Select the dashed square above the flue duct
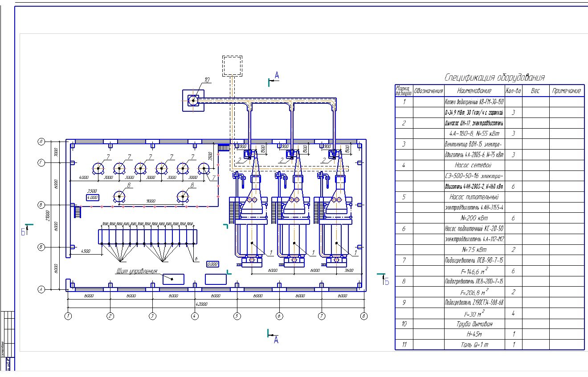 pyautogui.click(x=232, y=66)
